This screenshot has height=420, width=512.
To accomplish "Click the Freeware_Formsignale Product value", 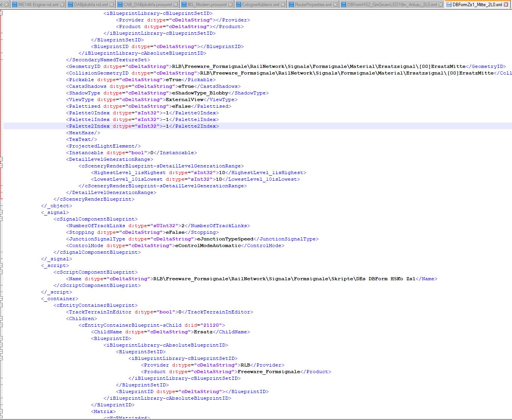I will 269,372.
